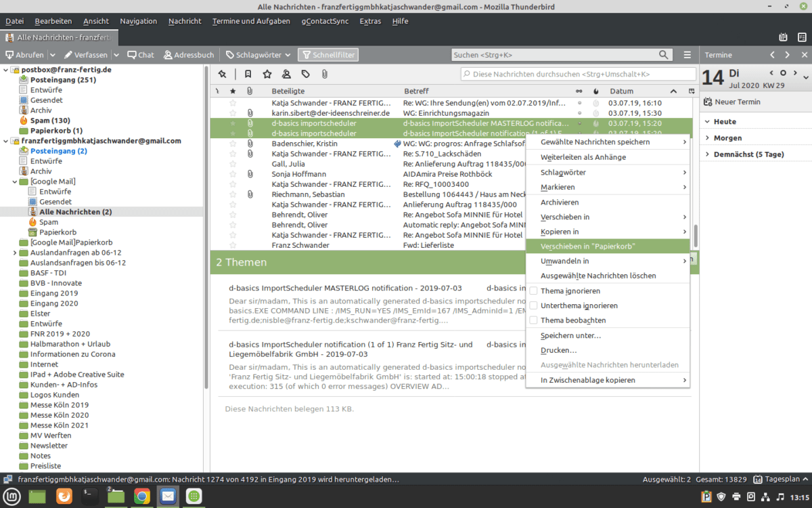Open the "Nachricht" menu in the menu bar
The width and height of the screenshot is (812, 508).
pyautogui.click(x=185, y=21)
